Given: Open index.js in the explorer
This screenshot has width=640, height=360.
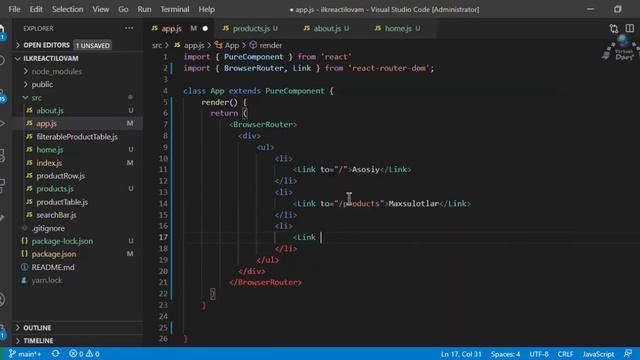Looking at the screenshot, I should coord(78,163).
